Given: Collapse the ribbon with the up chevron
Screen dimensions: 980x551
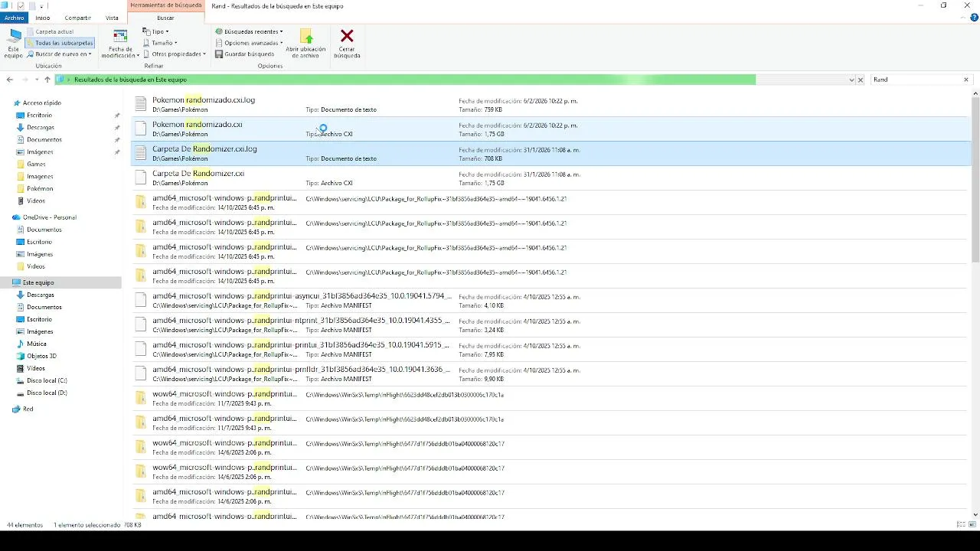Looking at the screenshot, I should pos(963,17).
